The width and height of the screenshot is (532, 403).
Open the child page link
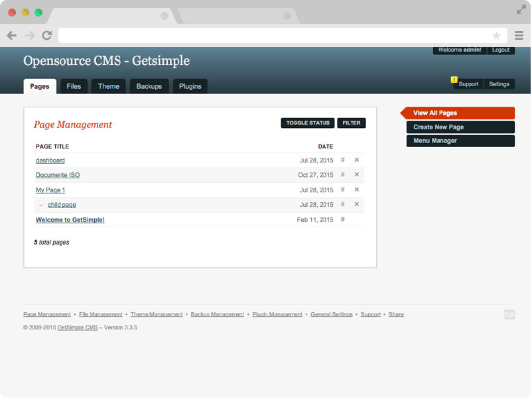pyautogui.click(x=62, y=205)
